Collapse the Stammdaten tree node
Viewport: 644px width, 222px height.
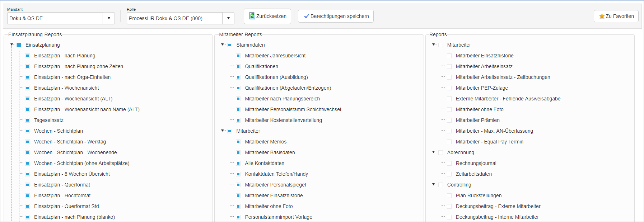[x=223, y=45]
